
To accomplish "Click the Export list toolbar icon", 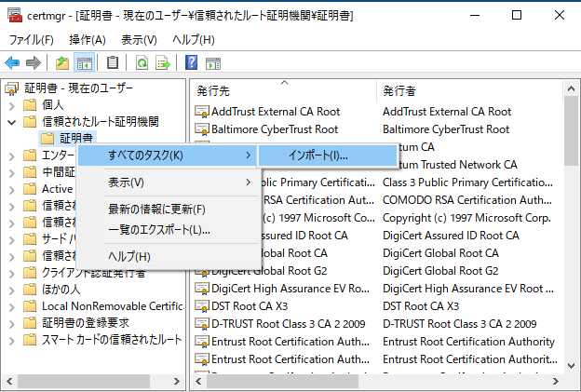I will pyautogui.click(x=162, y=63).
